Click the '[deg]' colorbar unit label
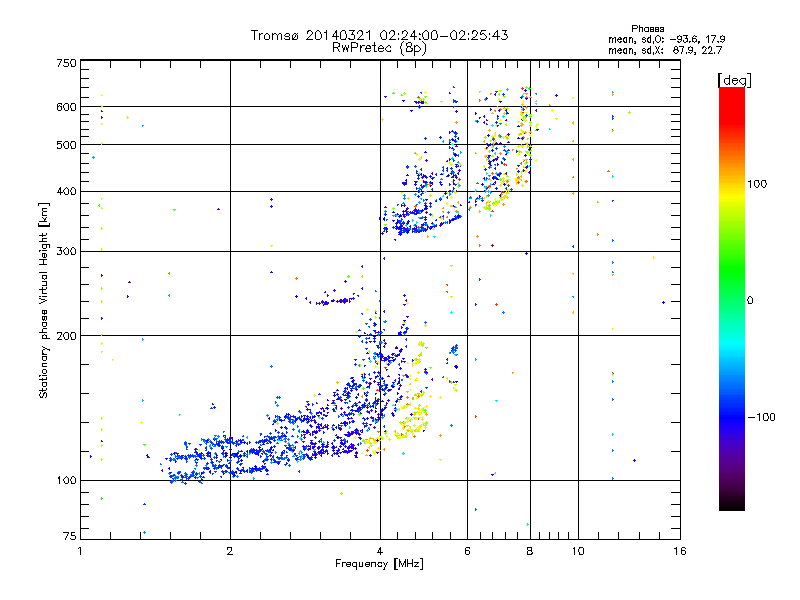Viewport: 800px width, 600px height. point(734,80)
